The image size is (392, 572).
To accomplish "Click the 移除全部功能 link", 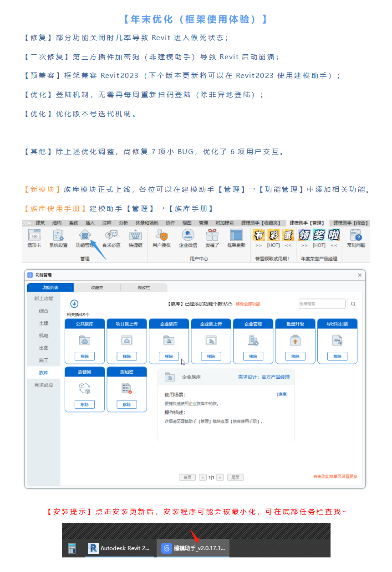I will [248, 304].
